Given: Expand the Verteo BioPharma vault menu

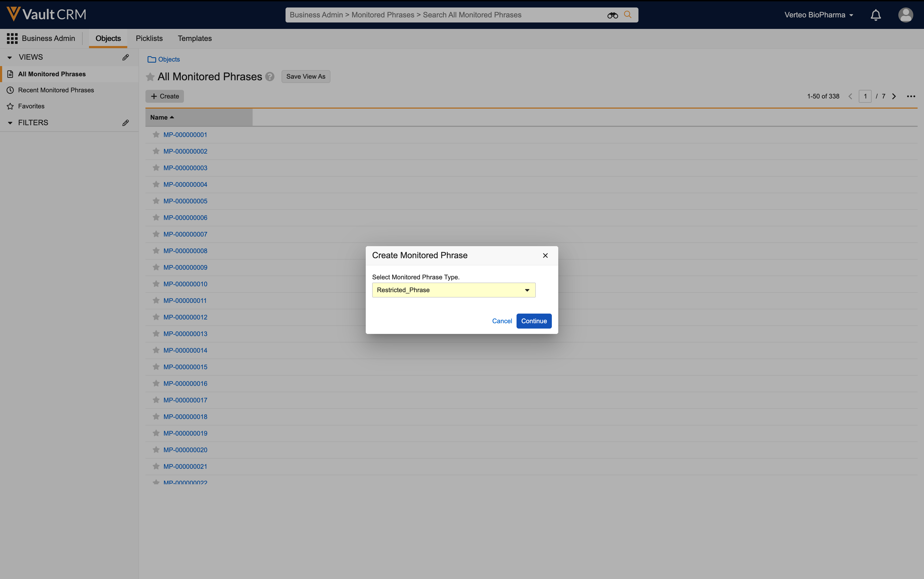Looking at the screenshot, I should point(818,15).
